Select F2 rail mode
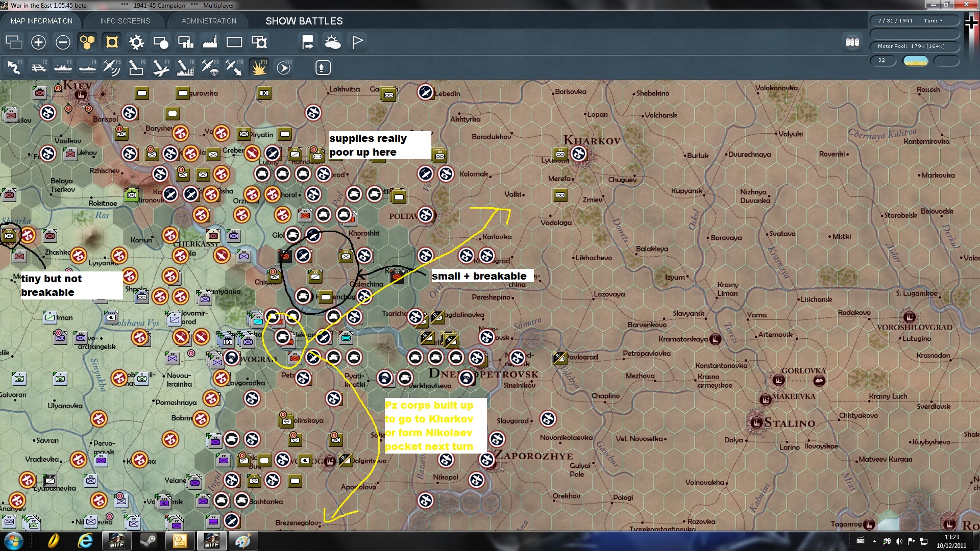 pyautogui.click(x=38, y=67)
